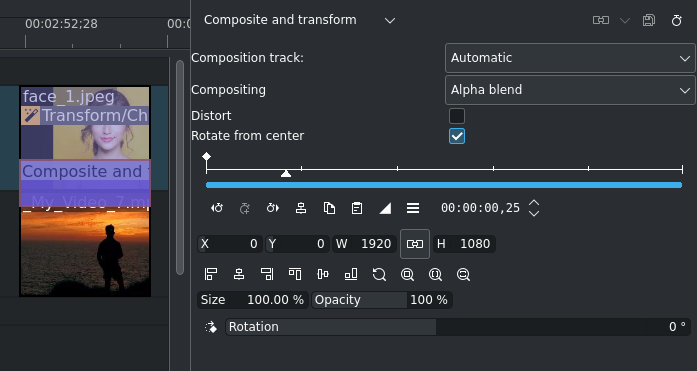697x371 pixels.
Task: Open dropdown arrow next to header link icon
Action: (625, 20)
